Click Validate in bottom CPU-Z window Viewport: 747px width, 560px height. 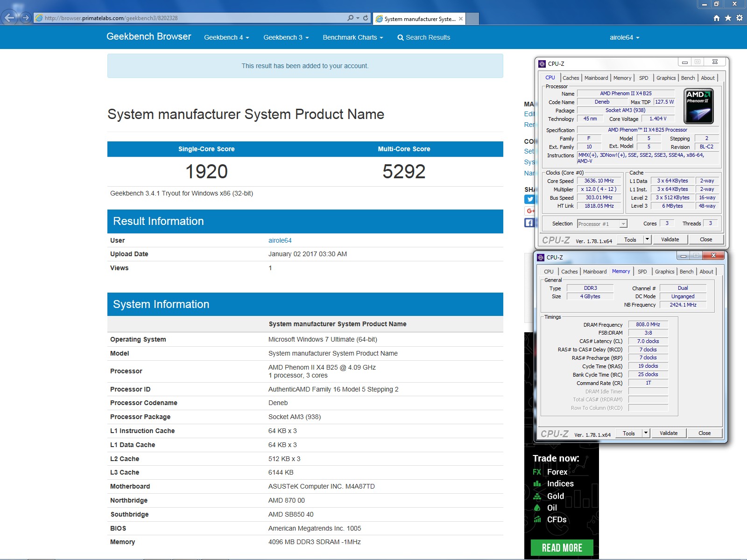click(669, 433)
